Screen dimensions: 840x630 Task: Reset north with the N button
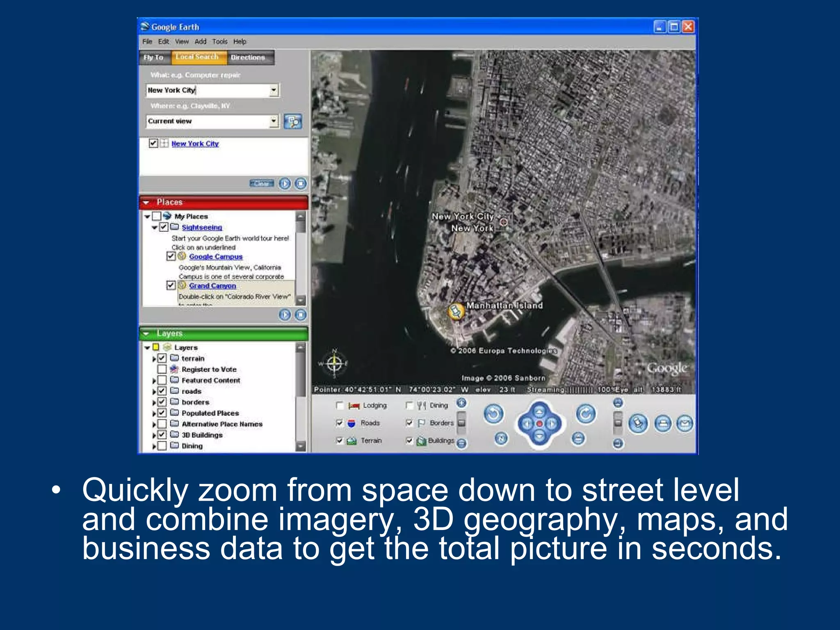(x=501, y=438)
